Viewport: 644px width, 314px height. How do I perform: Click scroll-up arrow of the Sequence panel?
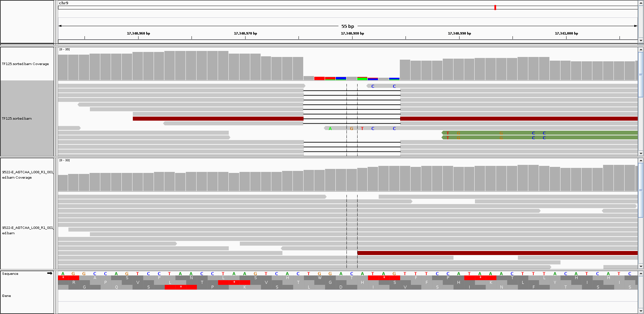(x=641, y=273)
